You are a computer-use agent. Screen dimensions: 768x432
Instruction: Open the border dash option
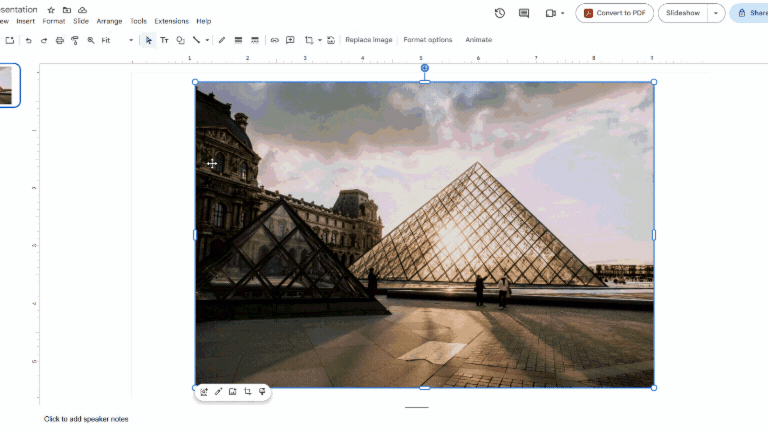coord(255,40)
